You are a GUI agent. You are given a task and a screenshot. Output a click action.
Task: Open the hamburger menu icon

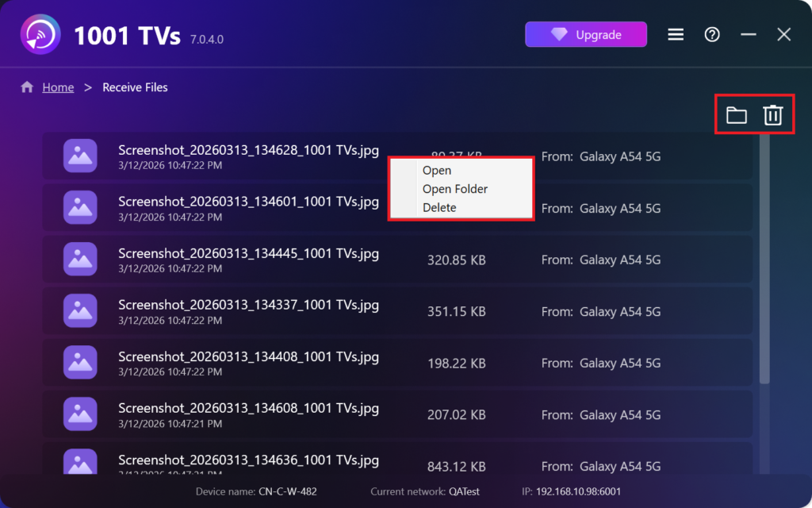point(676,35)
